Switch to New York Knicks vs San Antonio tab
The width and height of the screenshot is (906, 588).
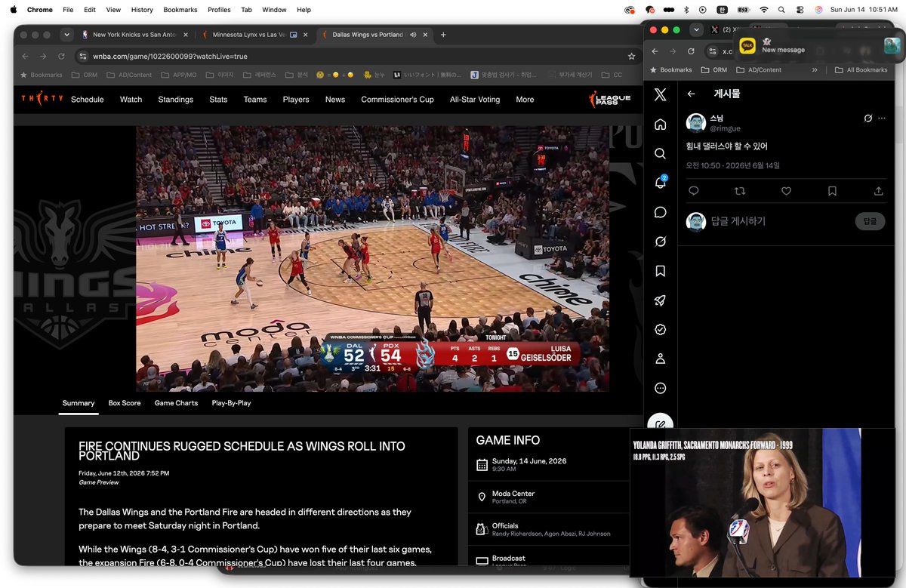tap(134, 35)
